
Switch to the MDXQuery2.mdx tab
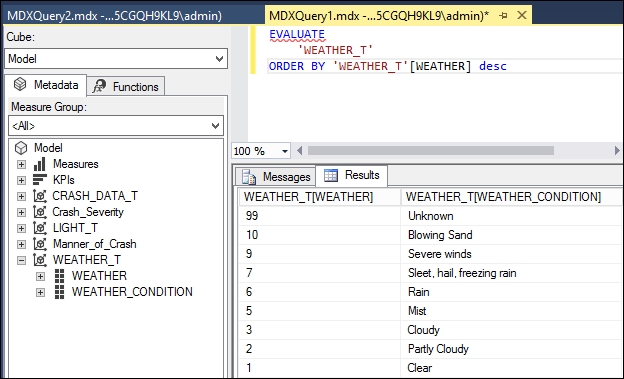(115, 16)
